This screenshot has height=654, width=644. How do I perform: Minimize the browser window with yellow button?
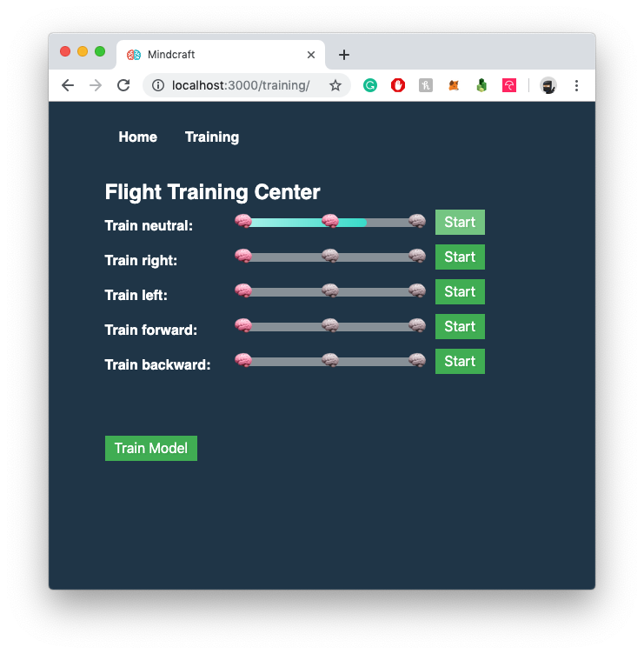tap(83, 51)
